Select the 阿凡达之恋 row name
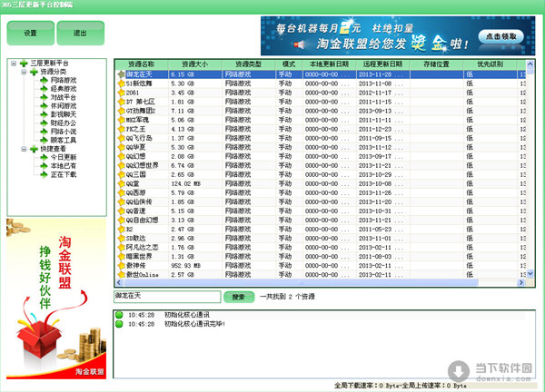 click(x=142, y=248)
